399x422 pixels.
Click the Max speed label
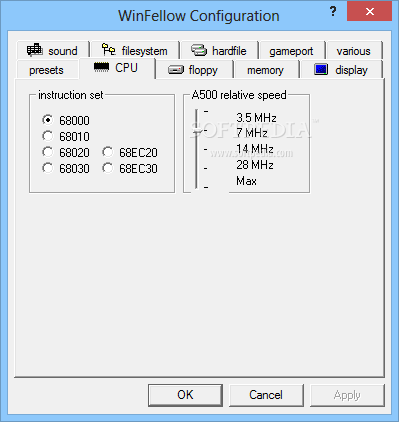point(246,181)
